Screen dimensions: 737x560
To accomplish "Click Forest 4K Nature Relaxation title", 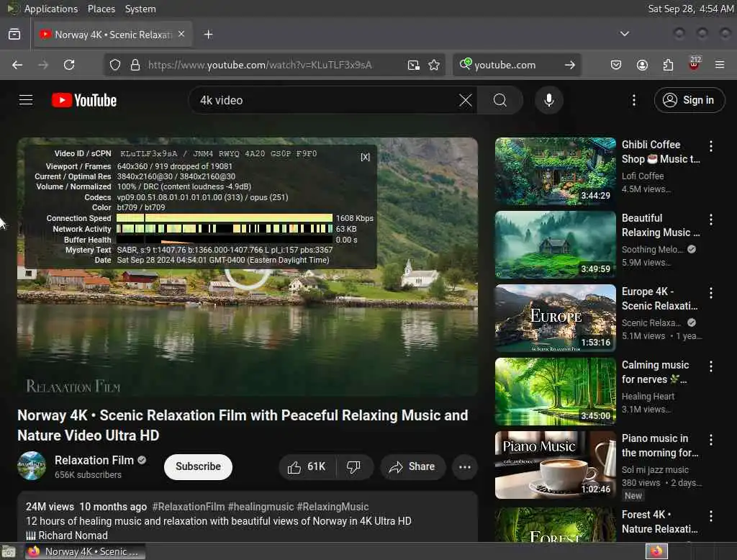I will click(660, 522).
